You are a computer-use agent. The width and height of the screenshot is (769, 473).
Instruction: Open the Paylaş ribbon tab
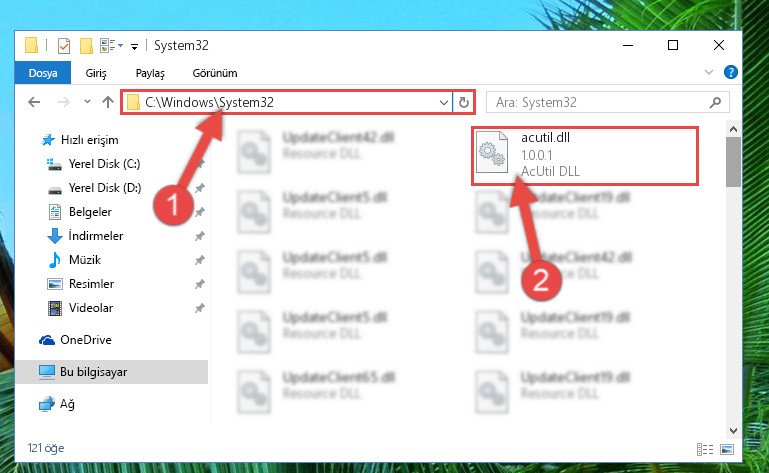point(150,73)
